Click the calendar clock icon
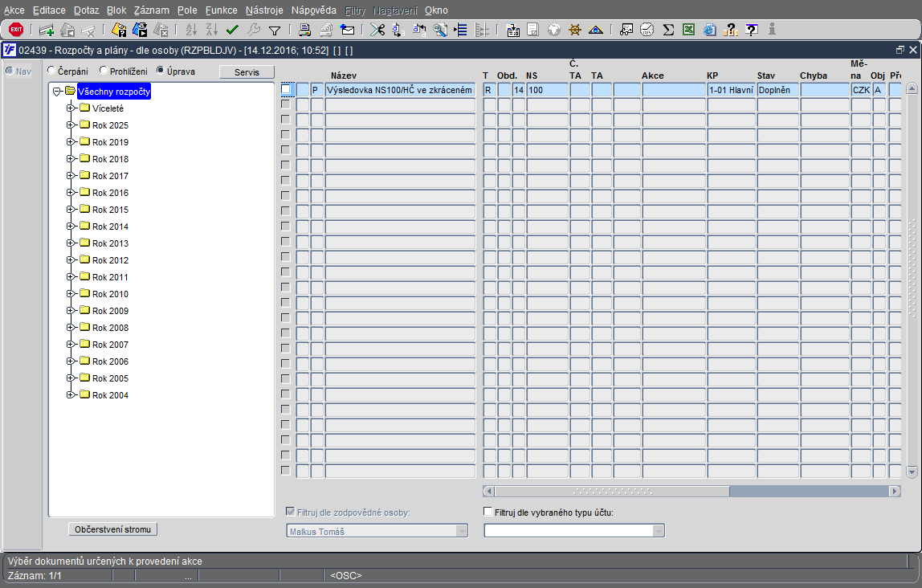Image resolution: width=922 pixels, height=588 pixels. 647,30
